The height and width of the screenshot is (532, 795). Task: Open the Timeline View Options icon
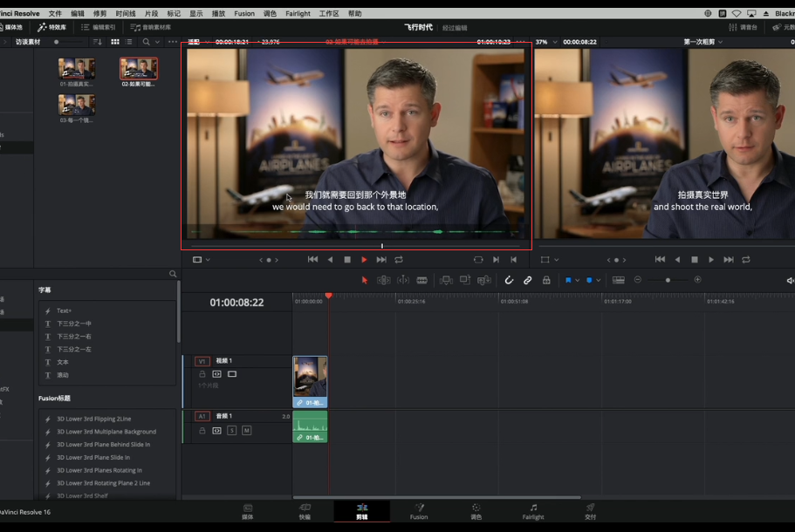tap(619, 280)
